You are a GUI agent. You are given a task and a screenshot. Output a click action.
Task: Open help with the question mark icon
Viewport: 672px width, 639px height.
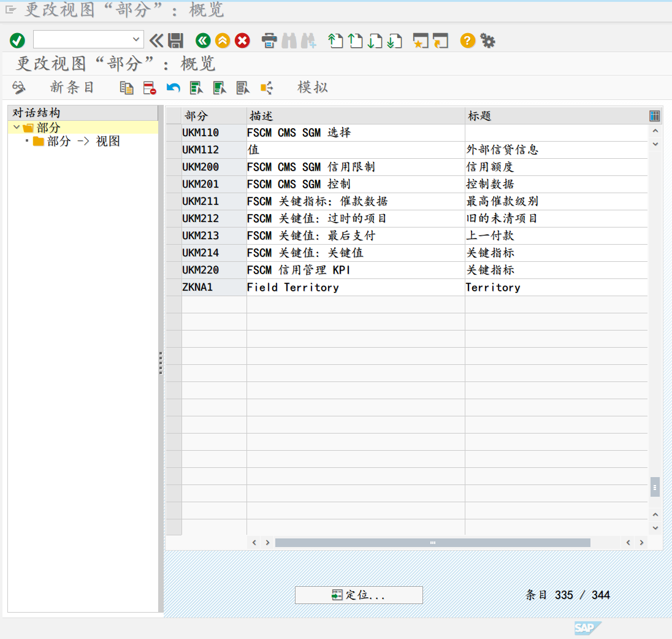[468, 40]
